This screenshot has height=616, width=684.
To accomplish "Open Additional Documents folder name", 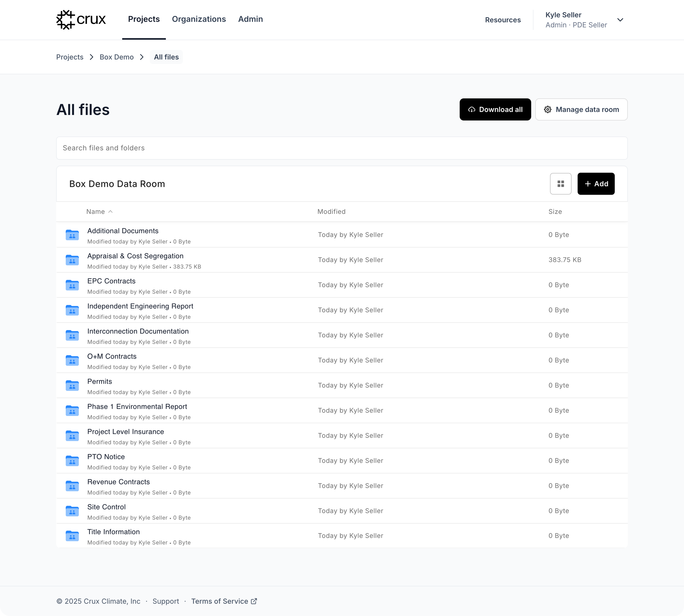I will [123, 231].
